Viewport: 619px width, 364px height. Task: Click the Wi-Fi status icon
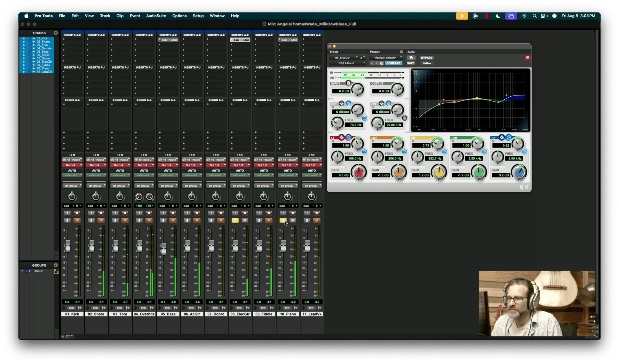(524, 16)
